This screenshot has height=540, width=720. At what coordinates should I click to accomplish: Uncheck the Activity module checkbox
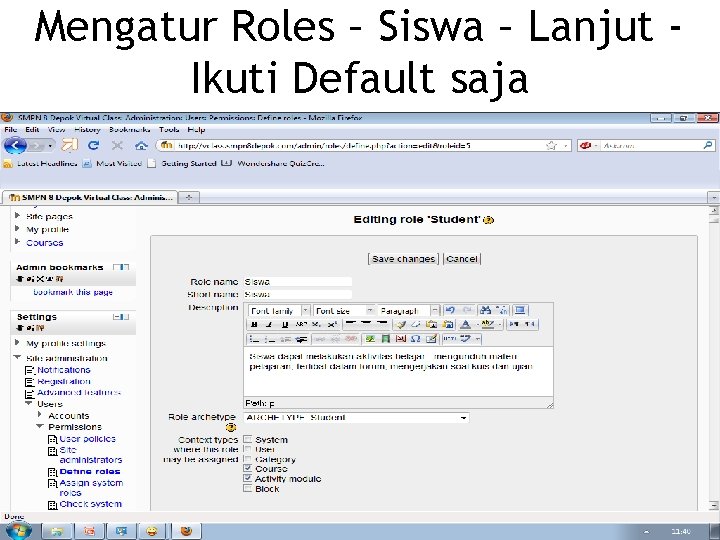coord(248,478)
